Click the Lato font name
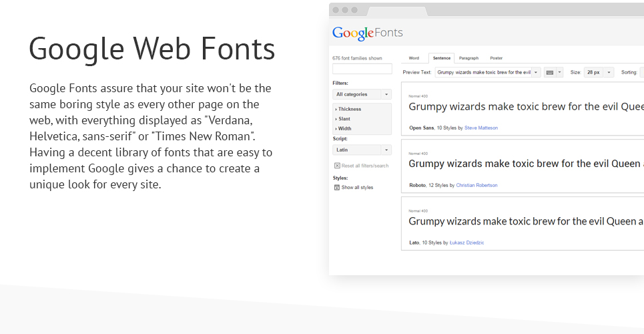The height and width of the screenshot is (334, 644). coord(414,242)
